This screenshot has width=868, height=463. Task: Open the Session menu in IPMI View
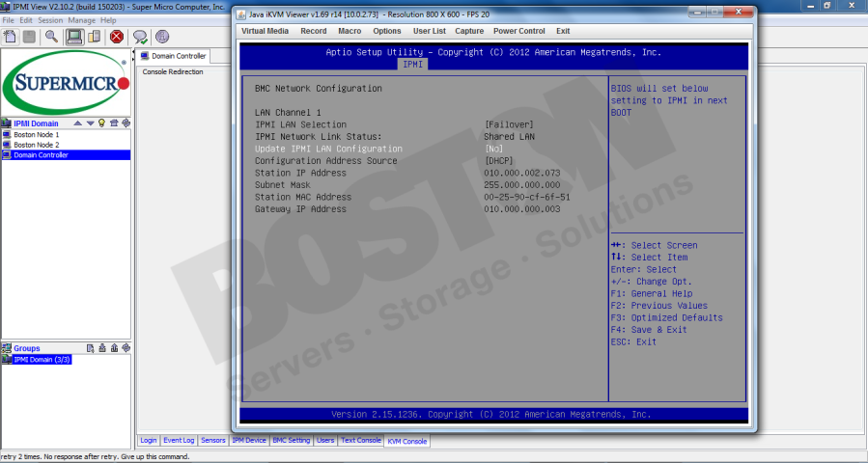point(50,20)
